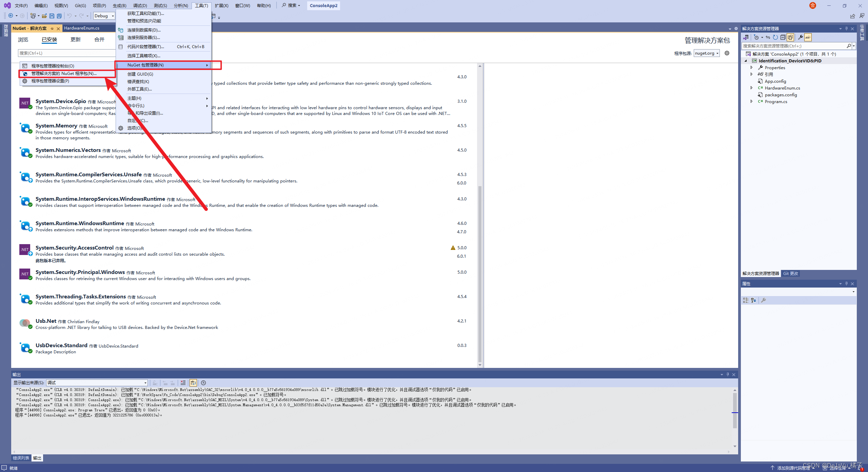Click Categorized icon in Properties panel
The width and height of the screenshot is (868, 472).
(746, 300)
